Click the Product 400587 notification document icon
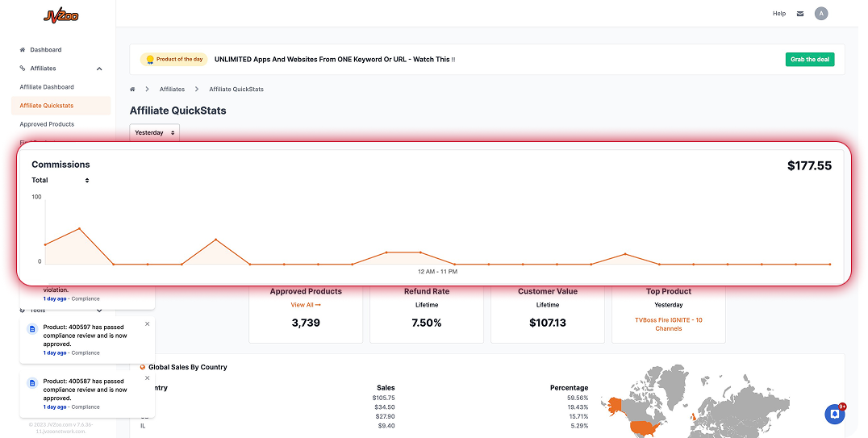This screenshot has width=868, height=438. coord(32,383)
